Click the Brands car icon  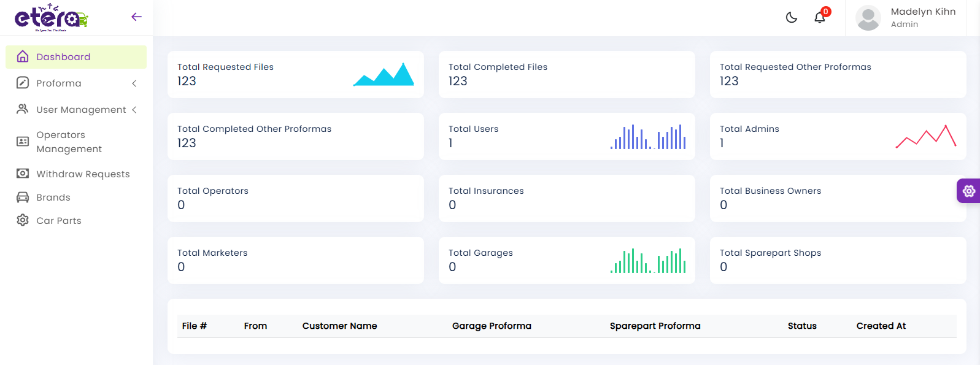(23, 197)
